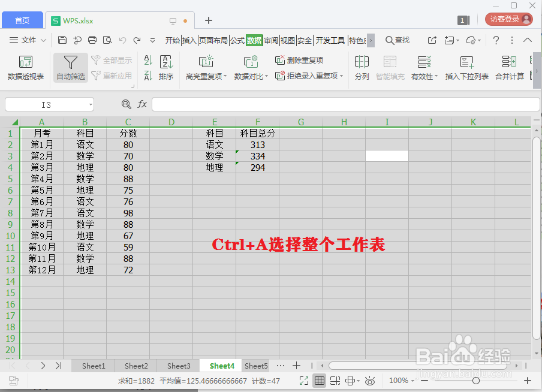This screenshot has width=542, height=392.
Task: Jump to last sheet arrow
Action: [x=58, y=366]
